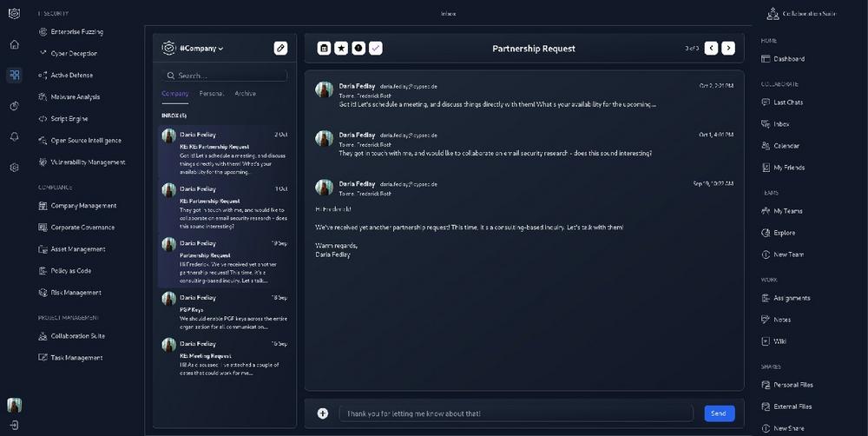This screenshot has width=868, height=436.
Task: Click the plus attachment icon beside reply box
Action: 323,413
